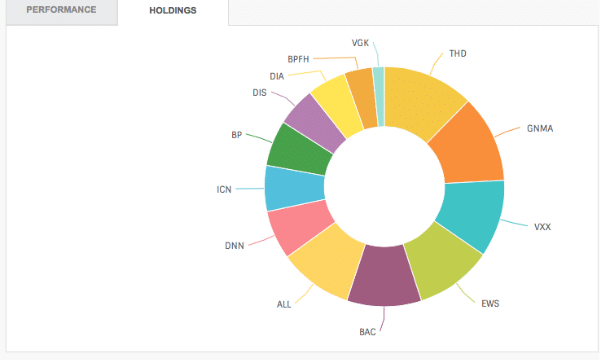Click the DIS ticker label
This screenshot has height=360, width=600.
259,93
